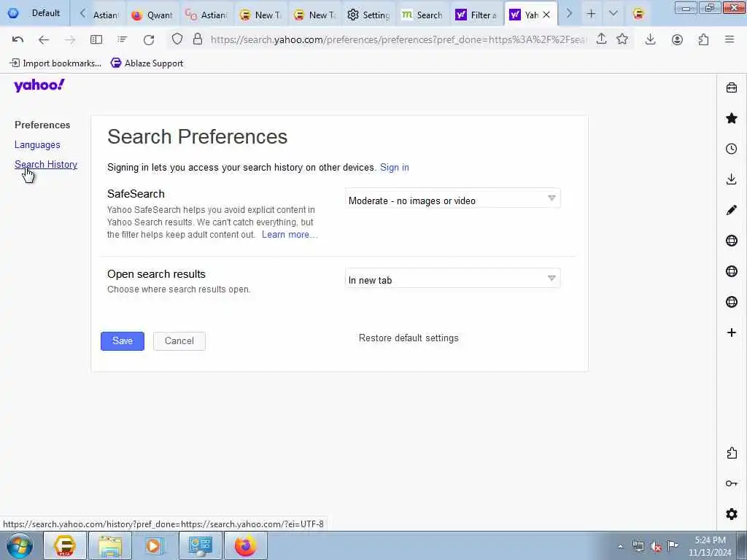Open the pencil notes tool in side panel
The height and width of the screenshot is (560, 747).
pyautogui.click(x=732, y=210)
